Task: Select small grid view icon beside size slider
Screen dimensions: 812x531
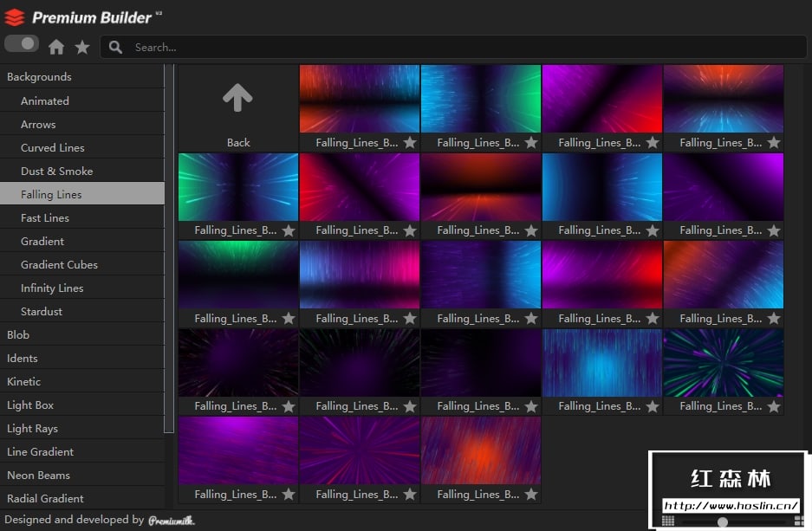Action: coord(667,521)
